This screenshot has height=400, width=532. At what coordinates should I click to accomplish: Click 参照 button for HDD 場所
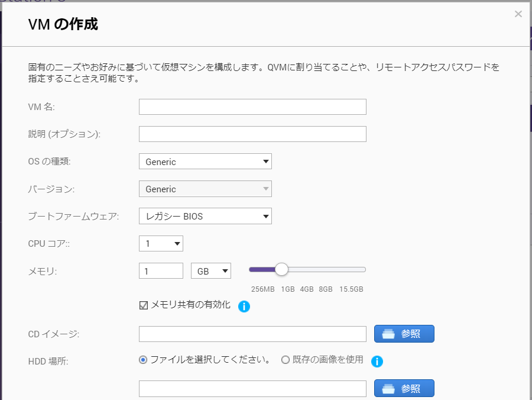[404, 388]
